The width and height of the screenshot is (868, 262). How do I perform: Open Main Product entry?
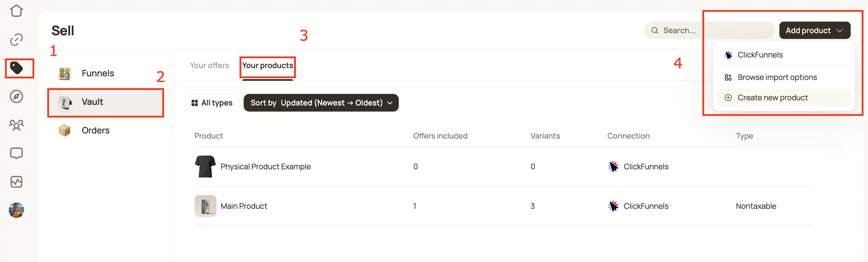[x=244, y=206]
